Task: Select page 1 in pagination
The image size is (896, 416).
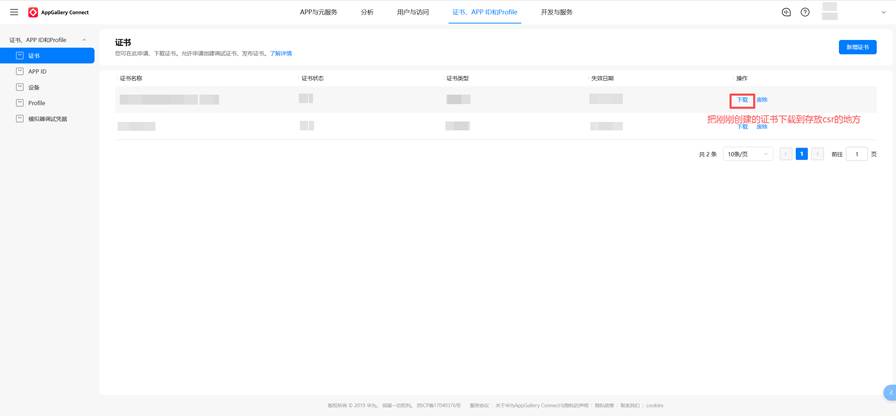Action: point(801,154)
